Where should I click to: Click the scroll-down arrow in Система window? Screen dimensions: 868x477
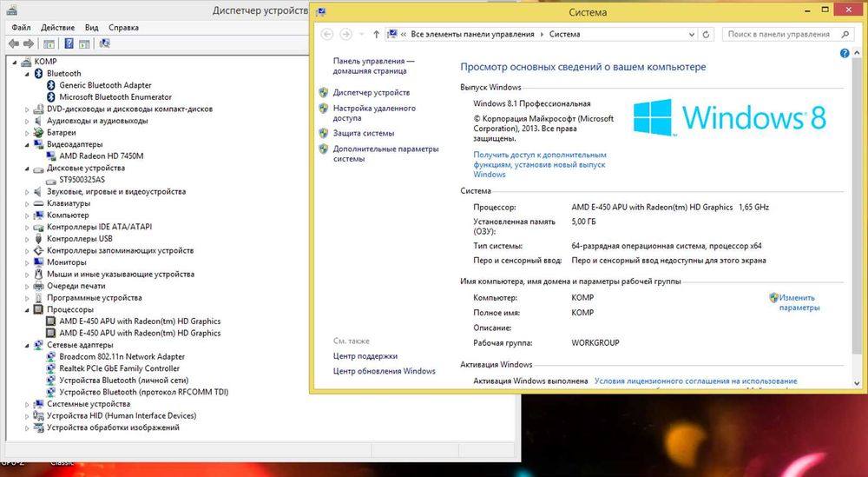tap(858, 383)
